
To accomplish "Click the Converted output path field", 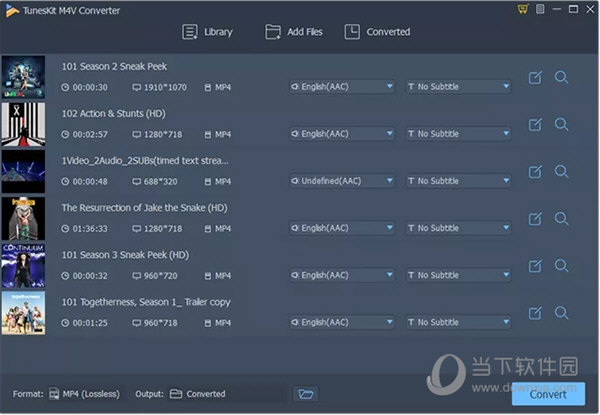I will 227,394.
